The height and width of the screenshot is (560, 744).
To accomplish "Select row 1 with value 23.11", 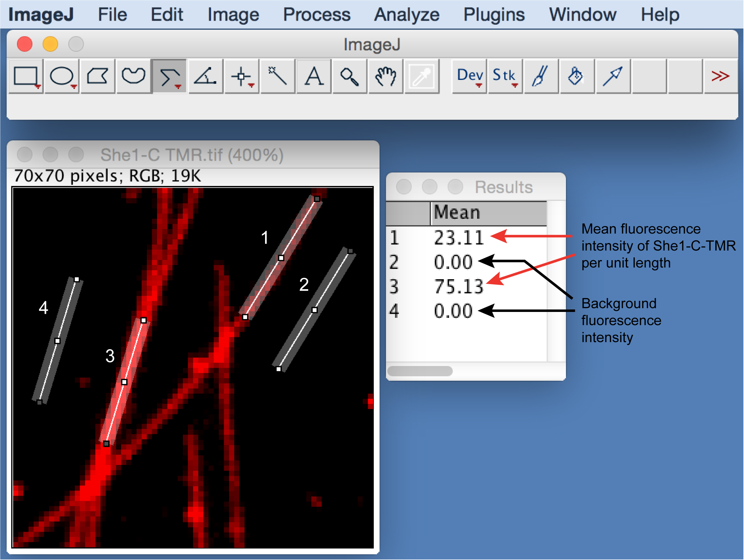I will pos(466,238).
